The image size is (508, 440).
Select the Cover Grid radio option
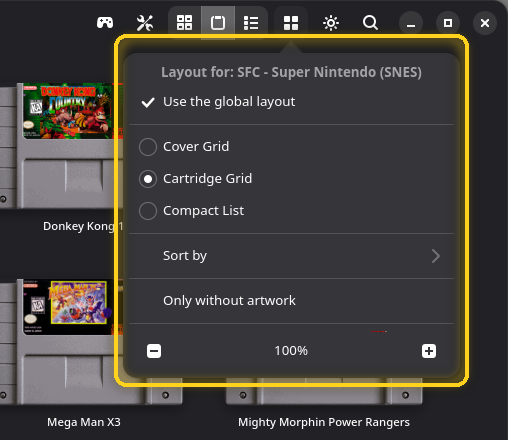click(x=291, y=147)
